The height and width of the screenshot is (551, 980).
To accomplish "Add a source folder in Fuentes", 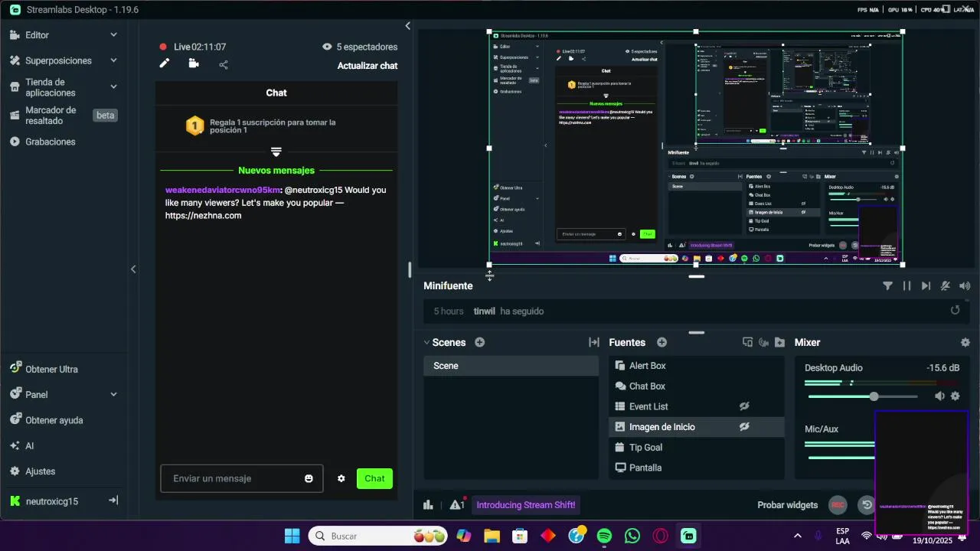I will coord(779,343).
